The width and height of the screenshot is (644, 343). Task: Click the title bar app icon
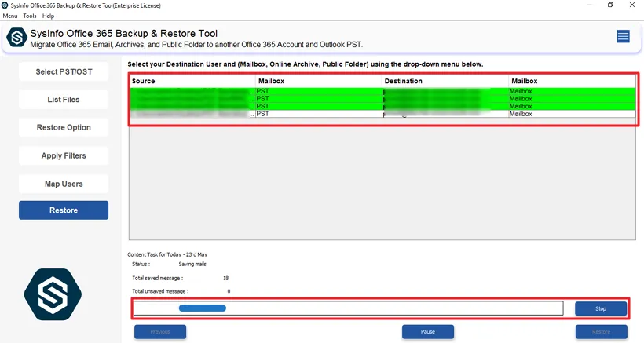tap(5, 5)
